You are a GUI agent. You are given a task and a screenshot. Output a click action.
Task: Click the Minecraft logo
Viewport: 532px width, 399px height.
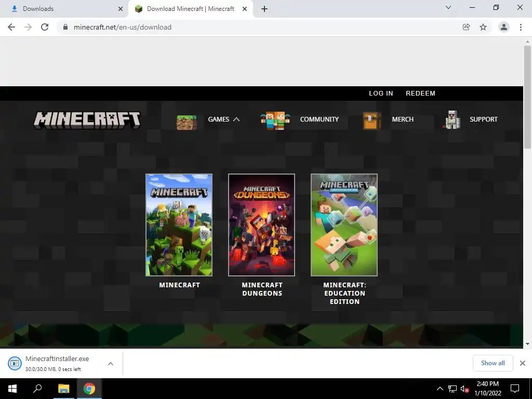click(87, 120)
